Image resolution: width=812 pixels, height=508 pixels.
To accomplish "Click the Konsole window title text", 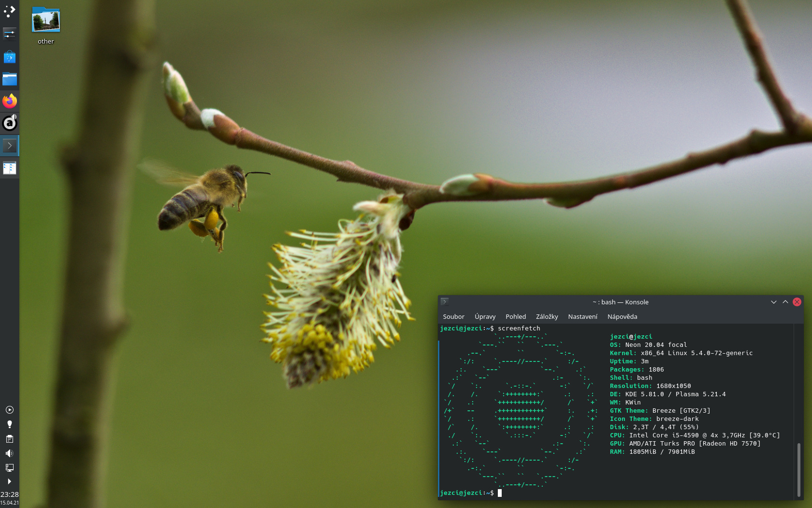I will click(x=621, y=302).
